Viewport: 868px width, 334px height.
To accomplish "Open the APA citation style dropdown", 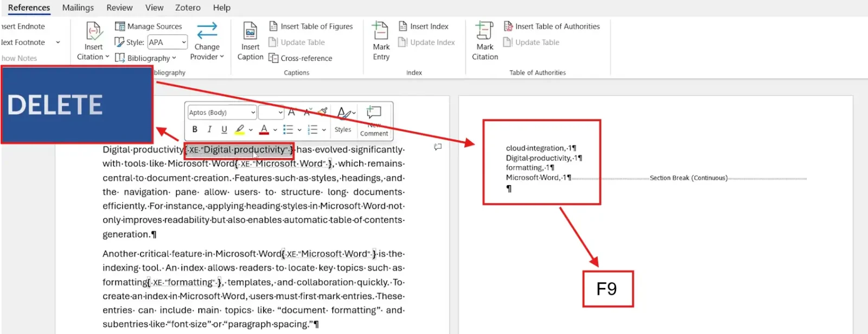I will [184, 42].
